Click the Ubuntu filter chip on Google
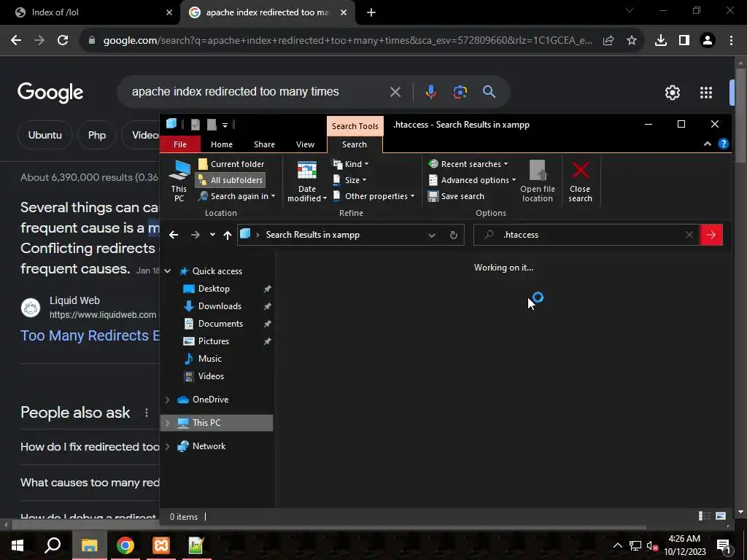 click(x=44, y=135)
